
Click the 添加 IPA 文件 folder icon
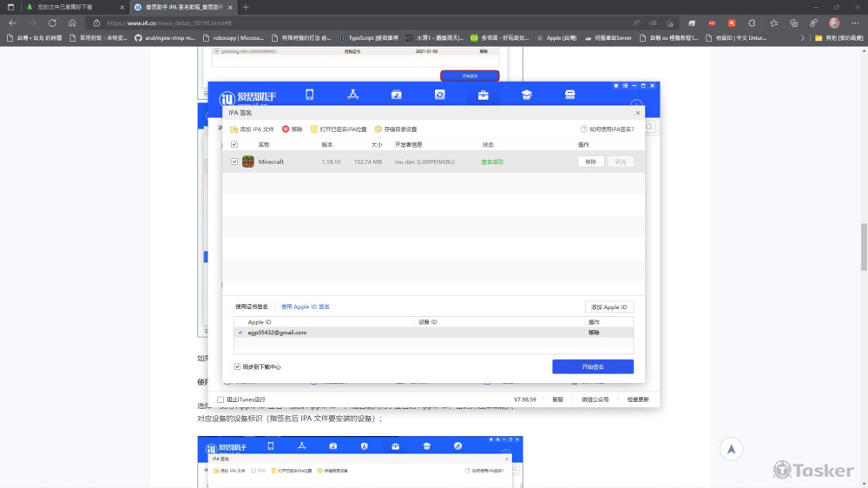[234, 129]
